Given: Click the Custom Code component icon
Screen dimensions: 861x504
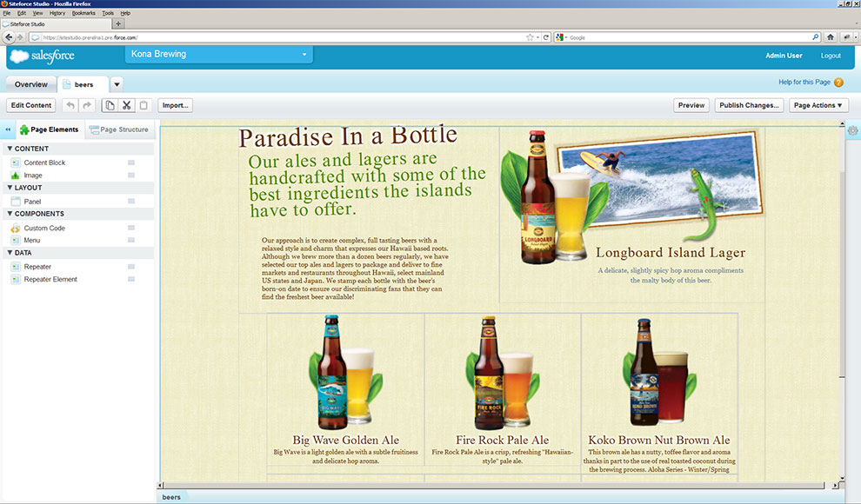Looking at the screenshot, I should [16, 228].
